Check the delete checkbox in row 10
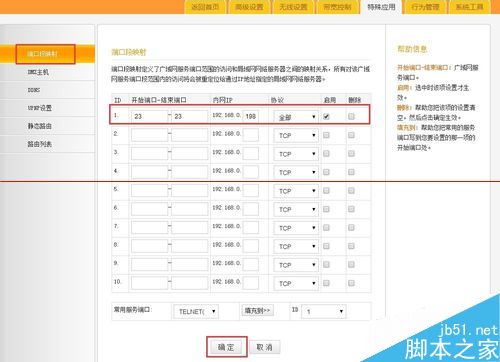Image resolution: width=500 pixels, height=362 pixels. pyautogui.click(x=351, y=283)
